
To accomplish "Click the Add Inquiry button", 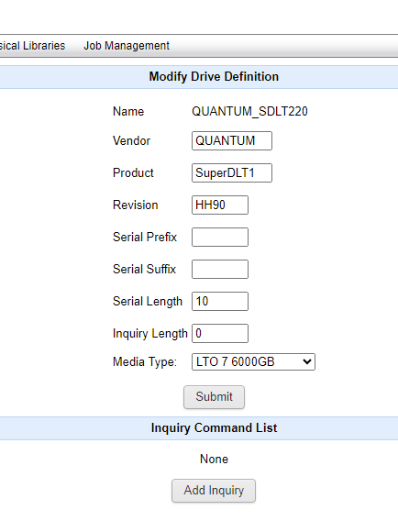I will click(x=214, y=491).
